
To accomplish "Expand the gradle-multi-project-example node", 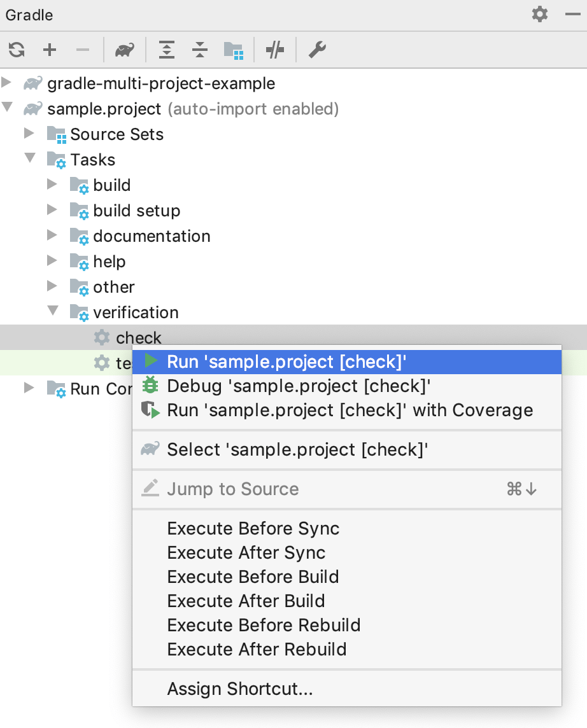I will tap(7, 83).
